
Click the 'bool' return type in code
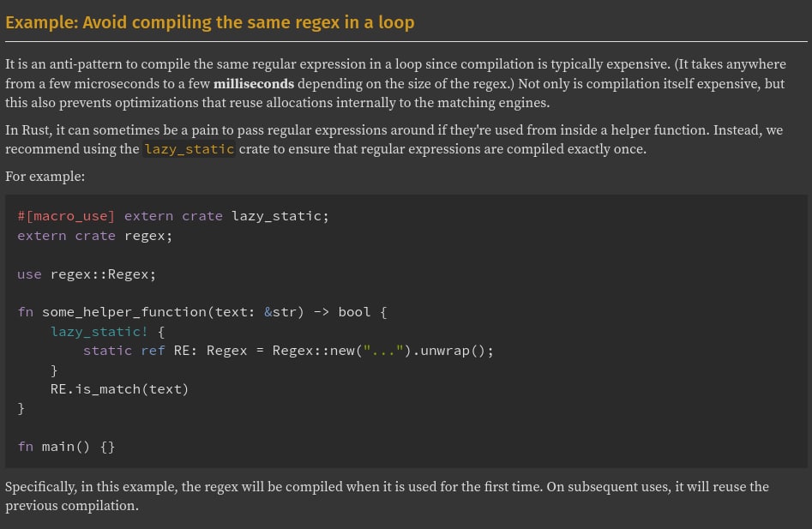(354, 312)
